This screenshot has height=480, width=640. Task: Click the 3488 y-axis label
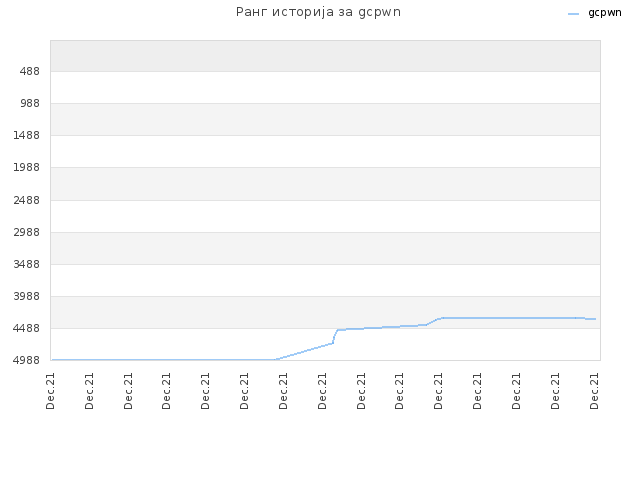tap(27, 264)
